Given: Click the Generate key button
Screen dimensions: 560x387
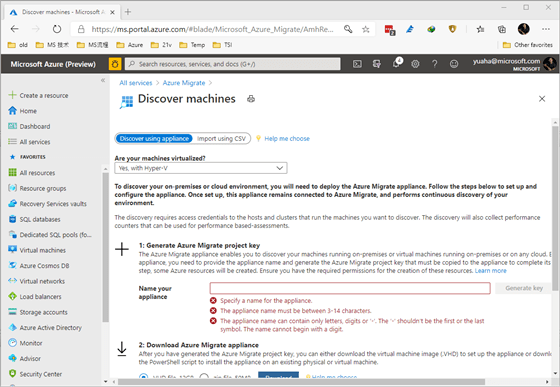Looking at the screenshot, I should (524, 288).
